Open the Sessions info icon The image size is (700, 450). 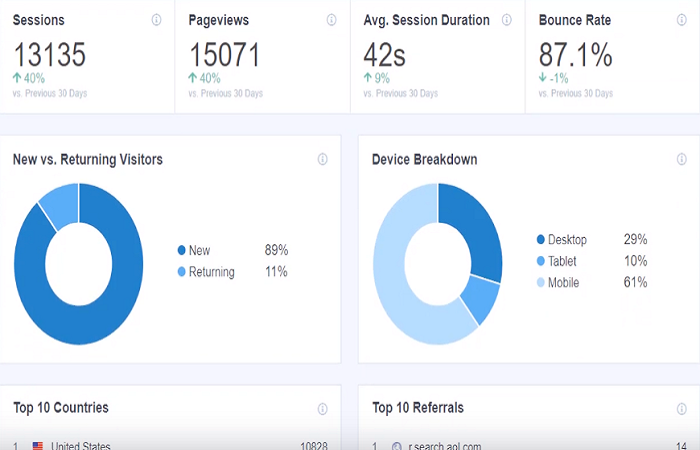click(x=156, y=20)
